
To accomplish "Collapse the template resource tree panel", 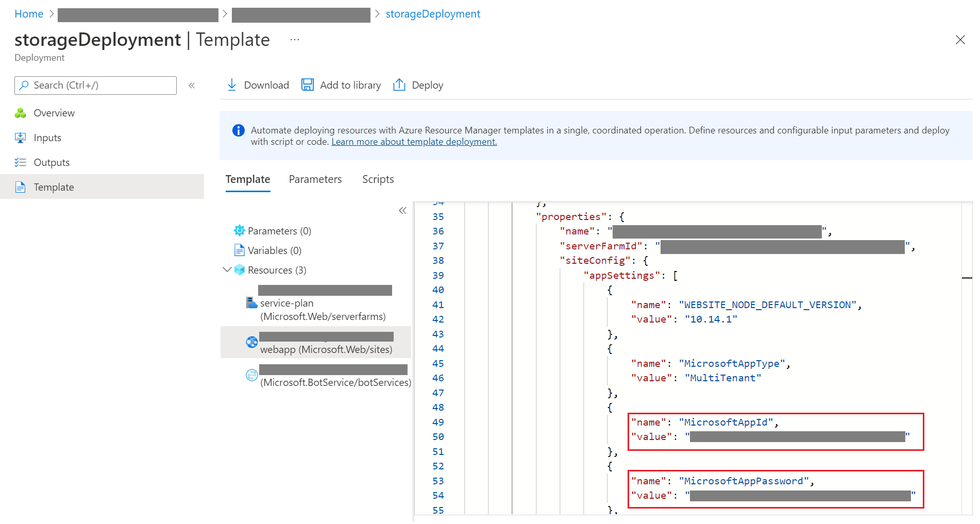I will click(x=403, y=210).
